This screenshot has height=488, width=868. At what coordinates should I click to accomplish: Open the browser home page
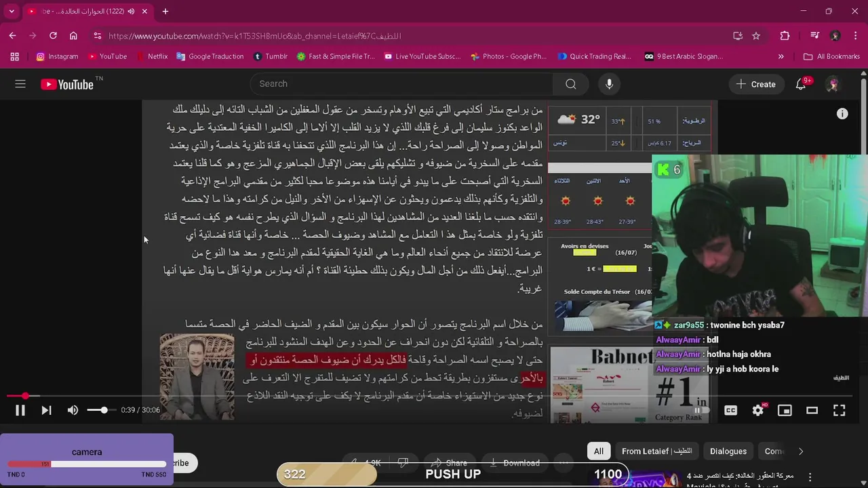(73, 36)
